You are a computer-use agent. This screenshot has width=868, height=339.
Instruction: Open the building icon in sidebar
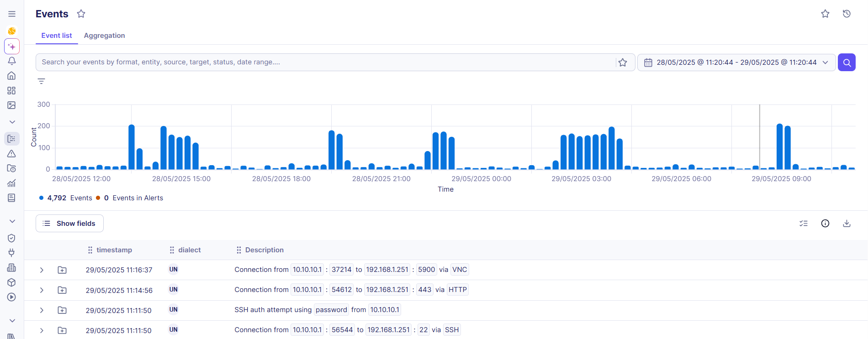tap(12, 268)
